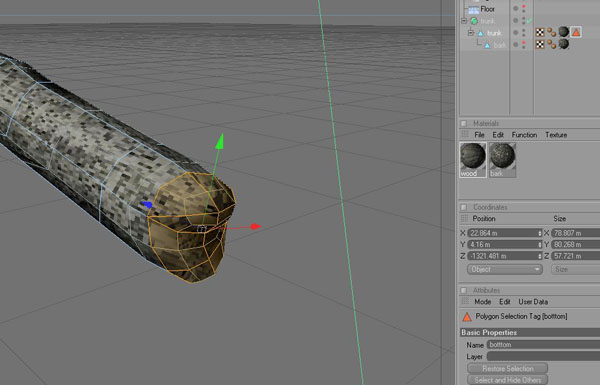
Task: Toggle the green checkmark for HyperNURBS trunk
Action: [529, 21]
